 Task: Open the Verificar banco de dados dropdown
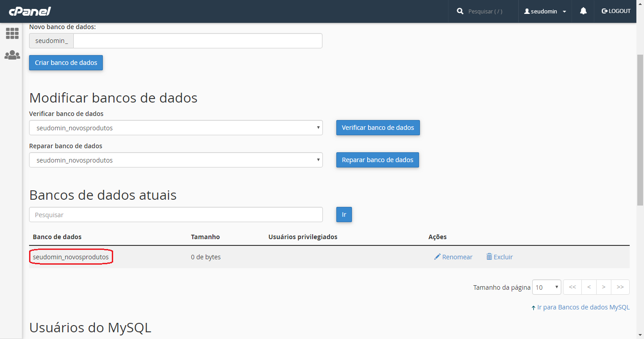tap(176, 128)
